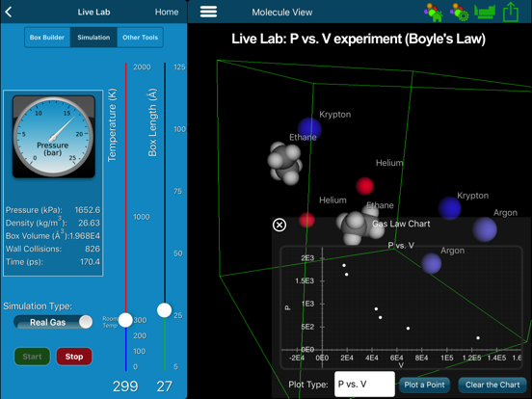Open the molecule settings gear icon
532x399 pixels.
point(460,13)
